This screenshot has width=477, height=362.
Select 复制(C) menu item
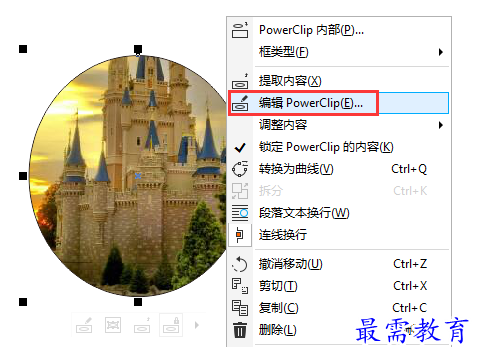(x=338, y=308)
